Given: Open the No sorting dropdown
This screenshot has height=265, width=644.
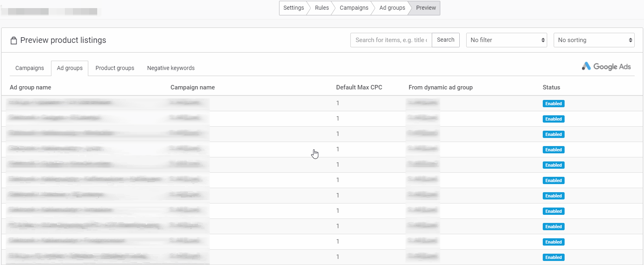Looking at the screenshot, I should pos(594,40).
